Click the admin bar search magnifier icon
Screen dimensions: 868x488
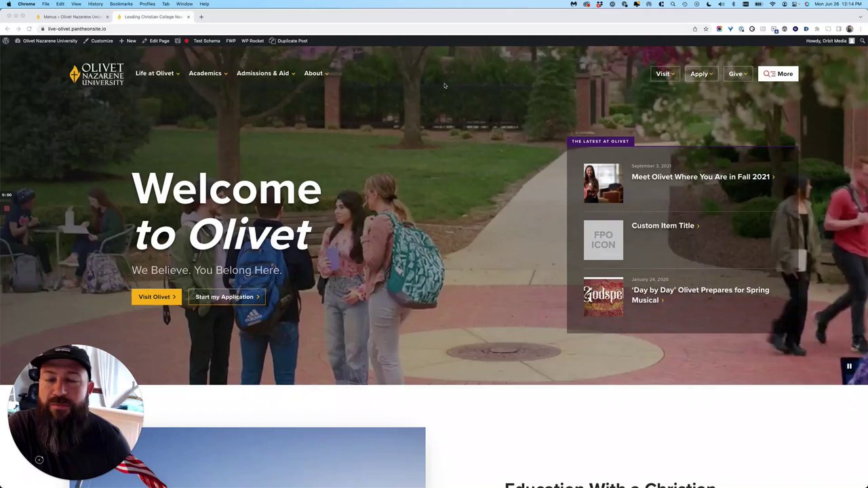coord(862,41)
